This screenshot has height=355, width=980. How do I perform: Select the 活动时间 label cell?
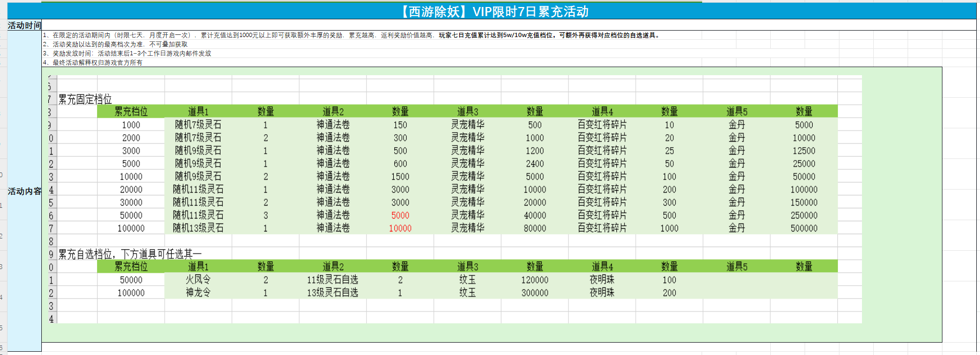point(24,25)
